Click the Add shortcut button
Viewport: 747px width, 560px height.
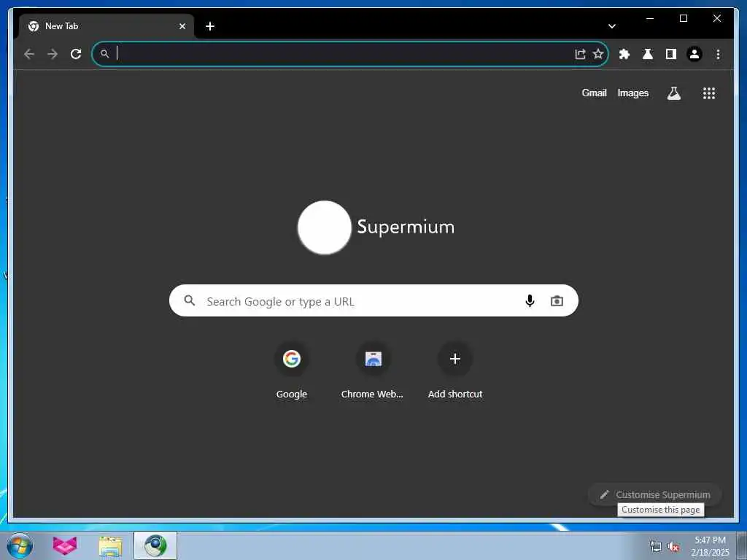pos(455,372)
